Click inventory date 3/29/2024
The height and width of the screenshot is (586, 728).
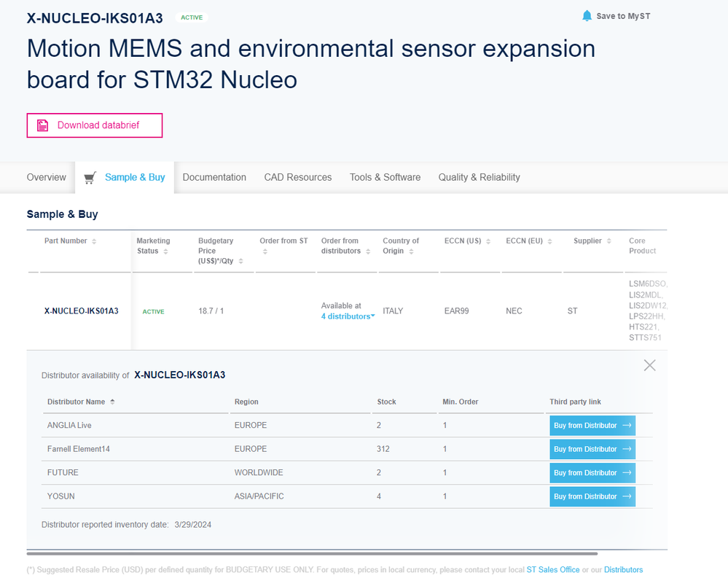coord(192,525)
